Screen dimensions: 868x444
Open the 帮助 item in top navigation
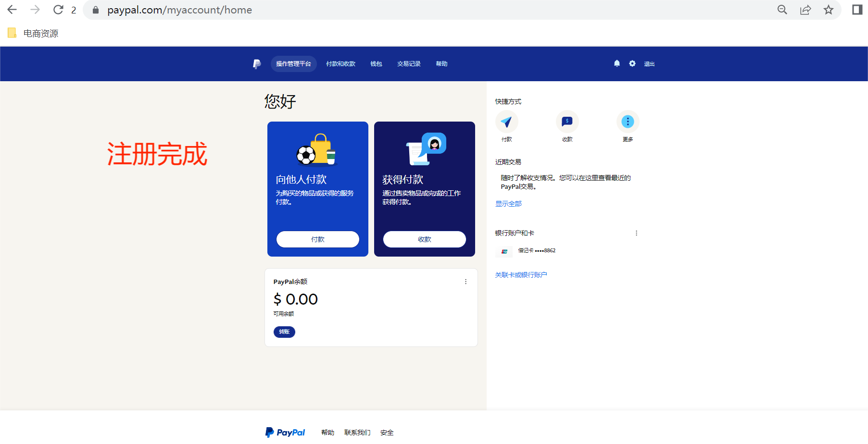click(x=441, y=64)
